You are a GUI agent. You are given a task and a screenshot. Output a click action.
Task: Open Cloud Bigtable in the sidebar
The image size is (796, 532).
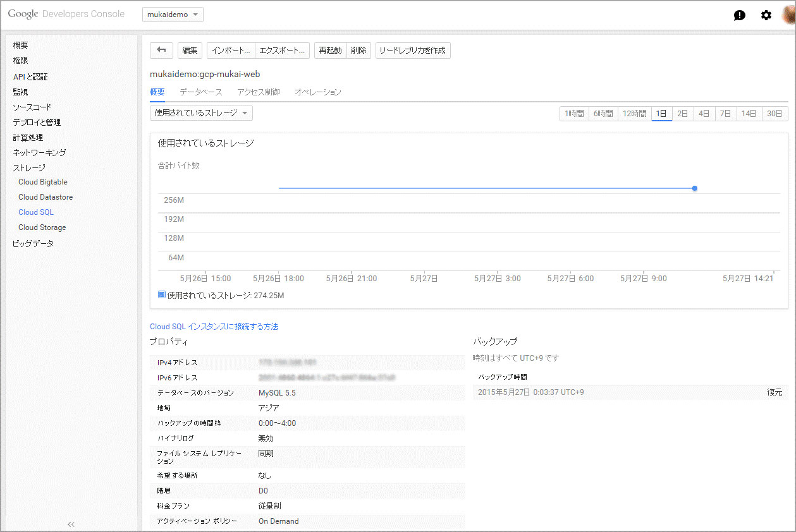[43, 182]
